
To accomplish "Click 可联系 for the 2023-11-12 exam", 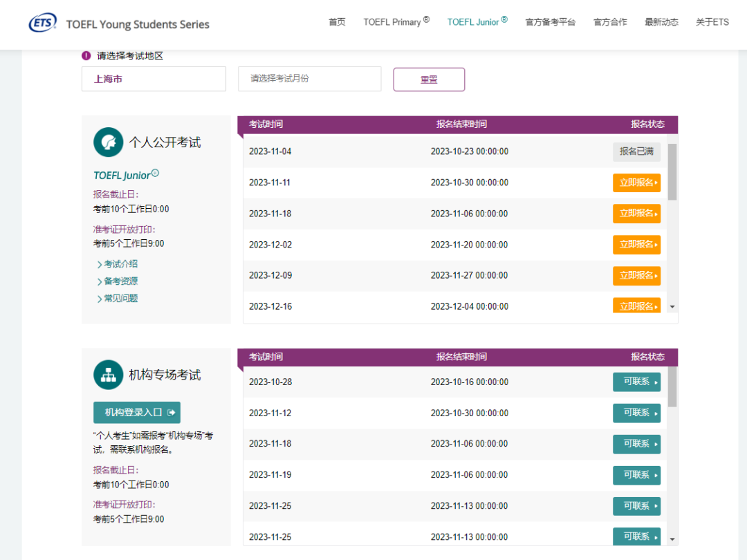I will tap(636, 413).
